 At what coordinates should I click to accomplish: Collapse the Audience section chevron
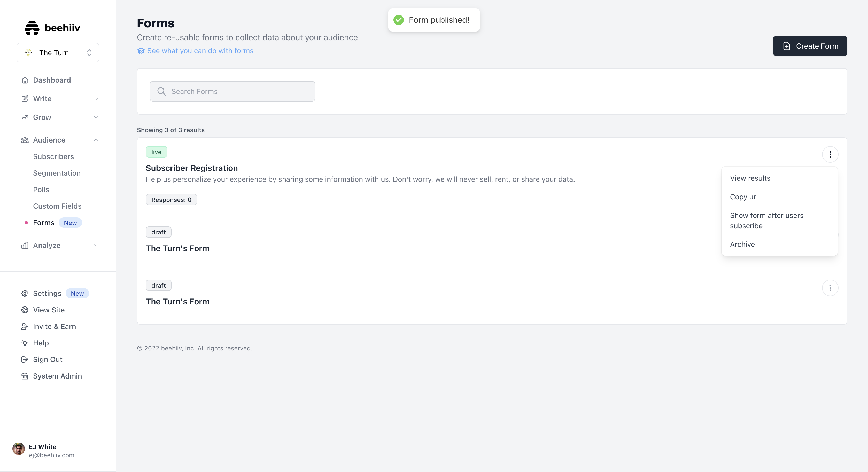96,140
